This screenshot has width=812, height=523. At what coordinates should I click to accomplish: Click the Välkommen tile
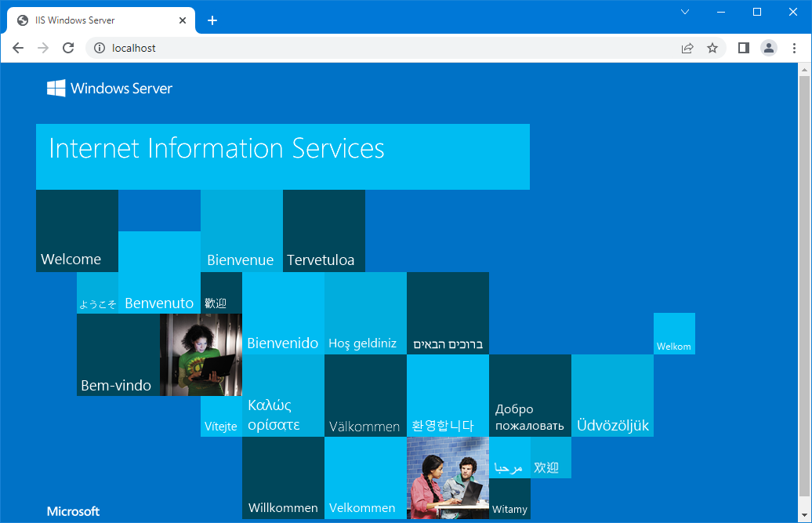[x=365, y=396]
